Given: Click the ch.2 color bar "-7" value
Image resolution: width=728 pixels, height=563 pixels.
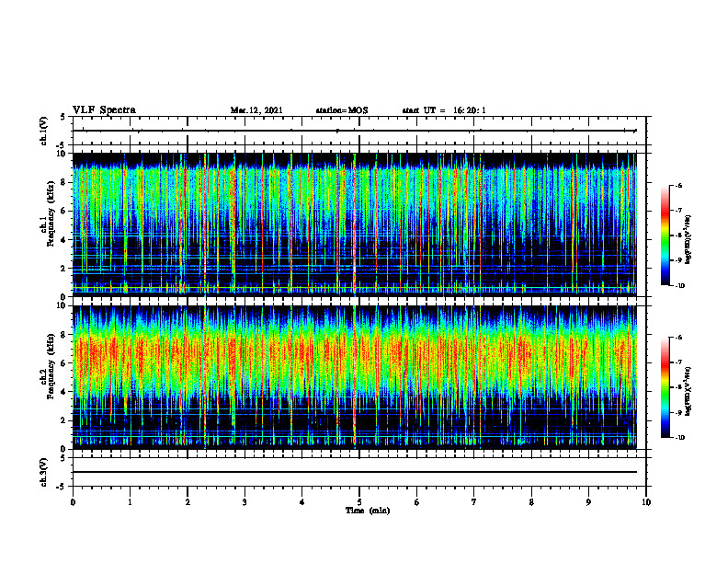Looking at the screenshot, I should [x=678, y=362].
